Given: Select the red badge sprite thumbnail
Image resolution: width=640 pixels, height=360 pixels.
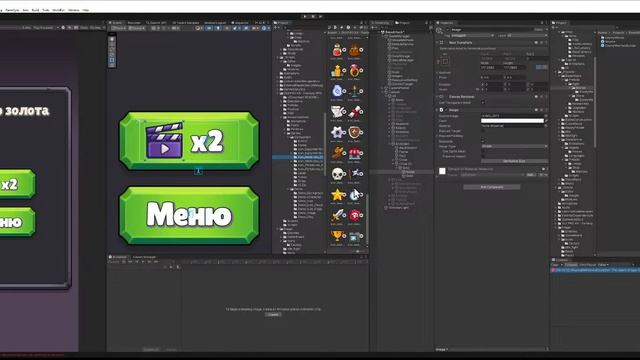Looking at the screenshot, I should [355, 215].
